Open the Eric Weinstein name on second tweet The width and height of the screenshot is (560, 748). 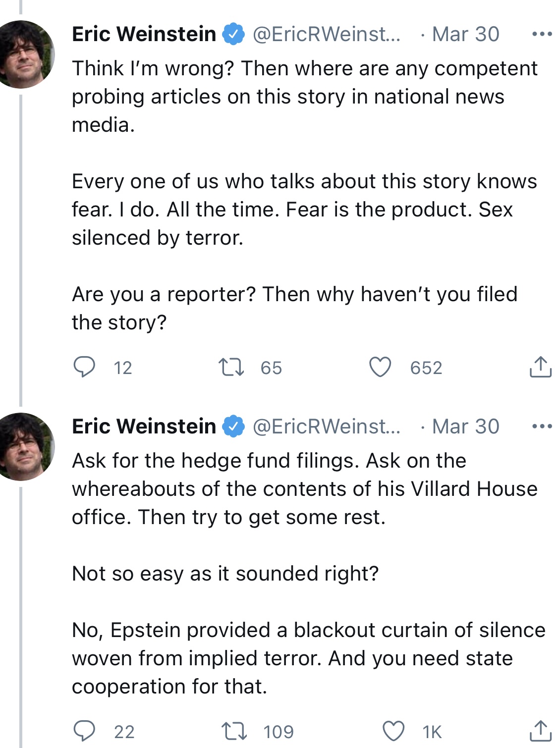tap(144, 426)
